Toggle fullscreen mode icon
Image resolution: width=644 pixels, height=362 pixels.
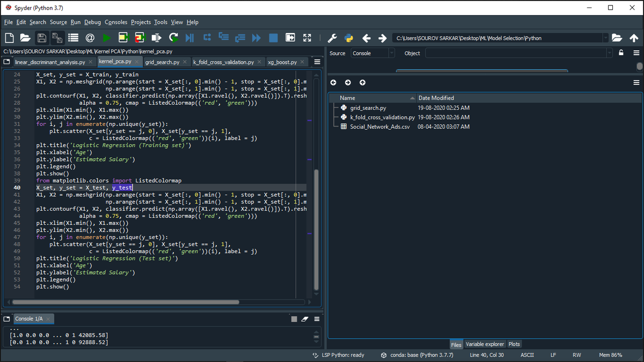click(x=307, y=38)
